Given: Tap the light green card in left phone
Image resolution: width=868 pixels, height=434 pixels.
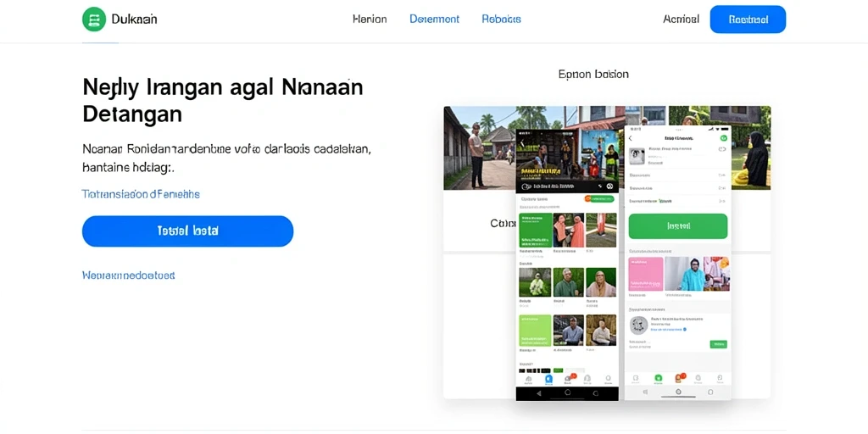Looking at the screenshot, I should click(536, 331).
